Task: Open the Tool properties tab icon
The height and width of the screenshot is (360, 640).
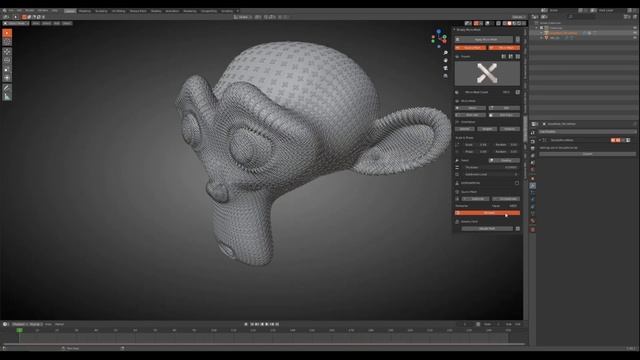Action: 533,133
